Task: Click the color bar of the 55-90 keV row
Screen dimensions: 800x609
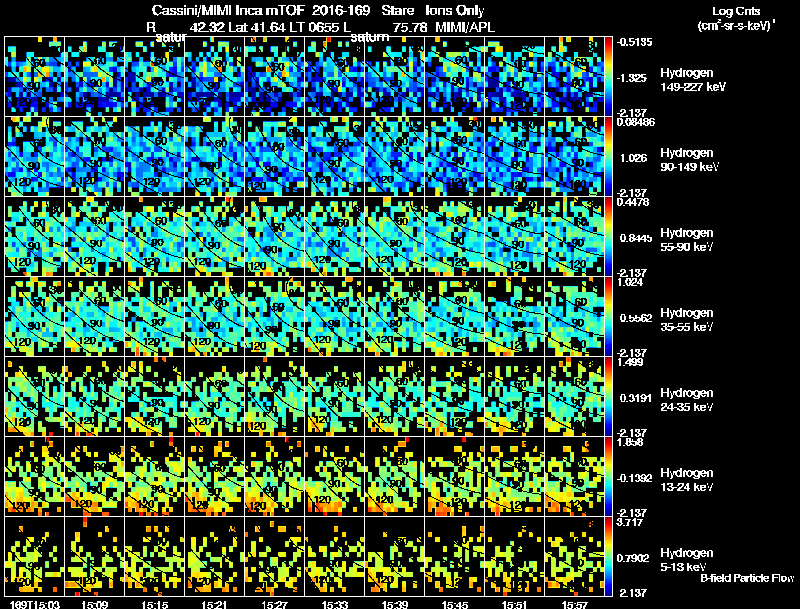Action: coord(608,236)
